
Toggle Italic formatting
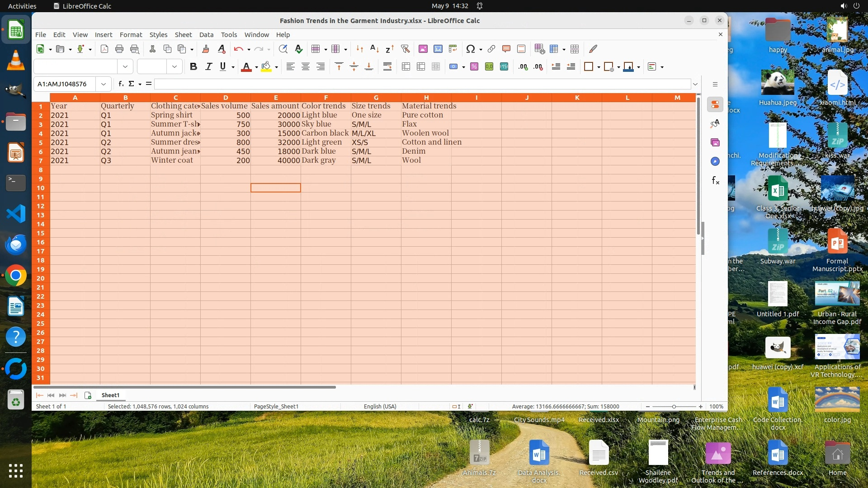208,67
